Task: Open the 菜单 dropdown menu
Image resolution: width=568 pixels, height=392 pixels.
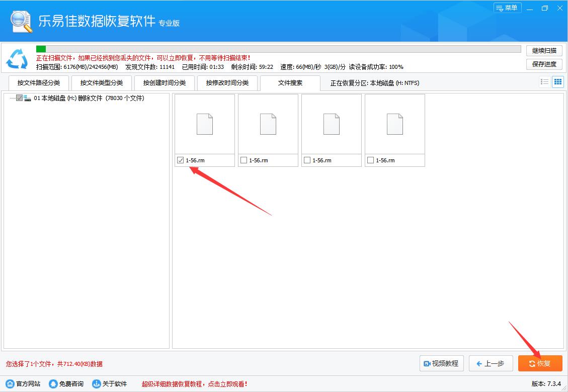Action: 508,8
